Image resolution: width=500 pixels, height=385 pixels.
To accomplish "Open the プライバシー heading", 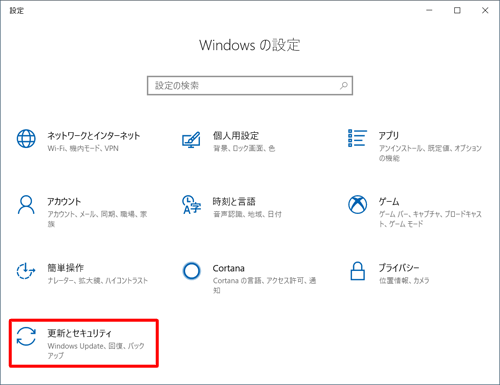I will (x=399, y=268).
